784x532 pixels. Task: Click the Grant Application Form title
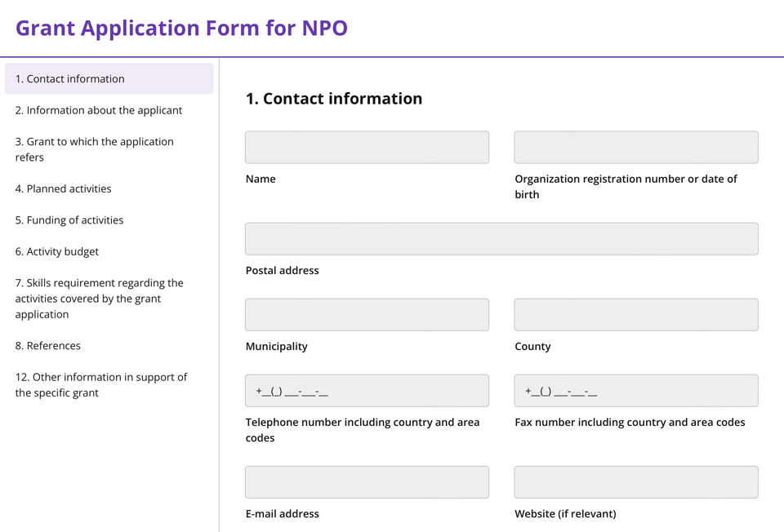coord(181,28)
